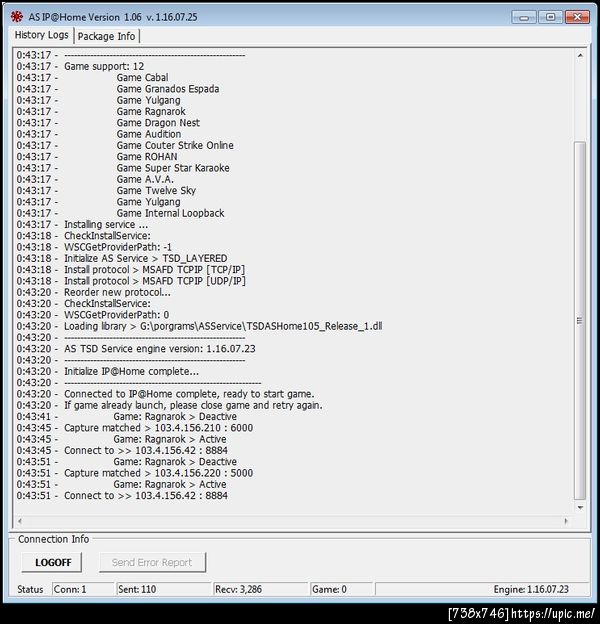Maximize the AS IP@Home window
Viewport: 600px width, 624px height.
click(x=550, y=17)
